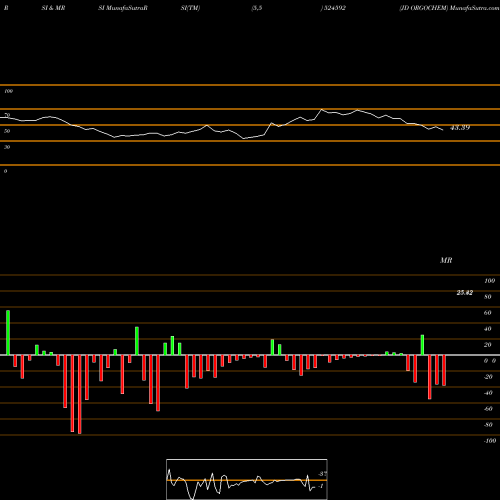
Task: Click the stock code 524592 in header
Action: (x=335, y=8)
